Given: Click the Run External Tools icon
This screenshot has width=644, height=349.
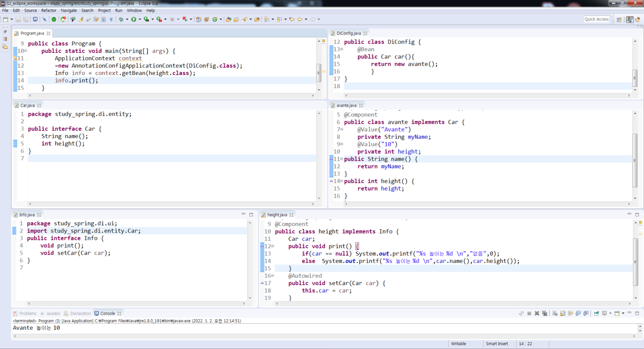Looking at the screenshot, I should pyautogui.click(x=159, y=19).
